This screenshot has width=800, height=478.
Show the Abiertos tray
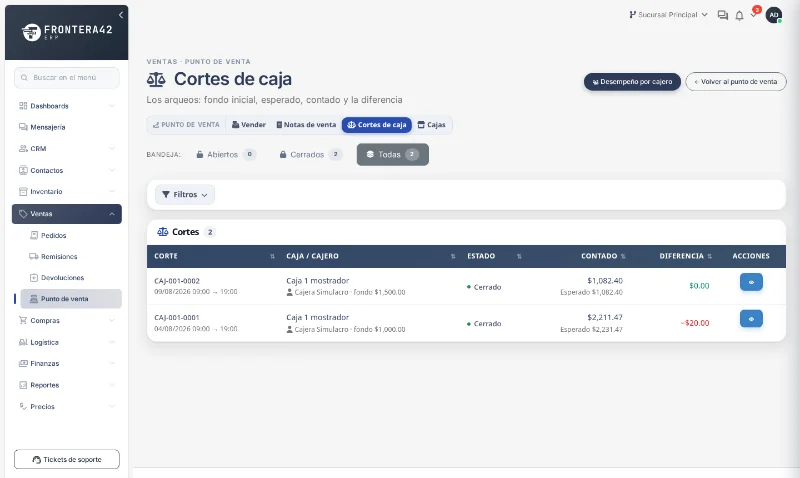click(226, 155)
